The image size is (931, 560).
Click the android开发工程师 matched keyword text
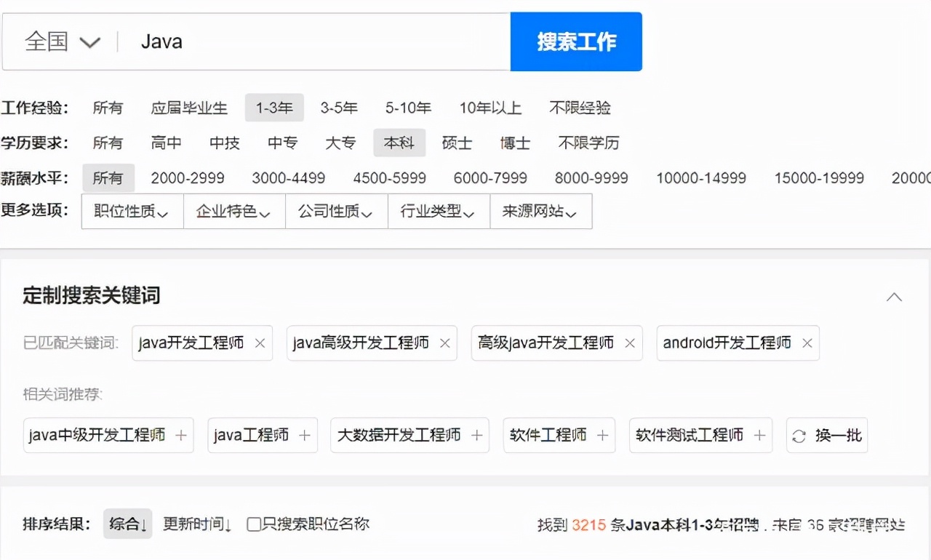[727, 343]
